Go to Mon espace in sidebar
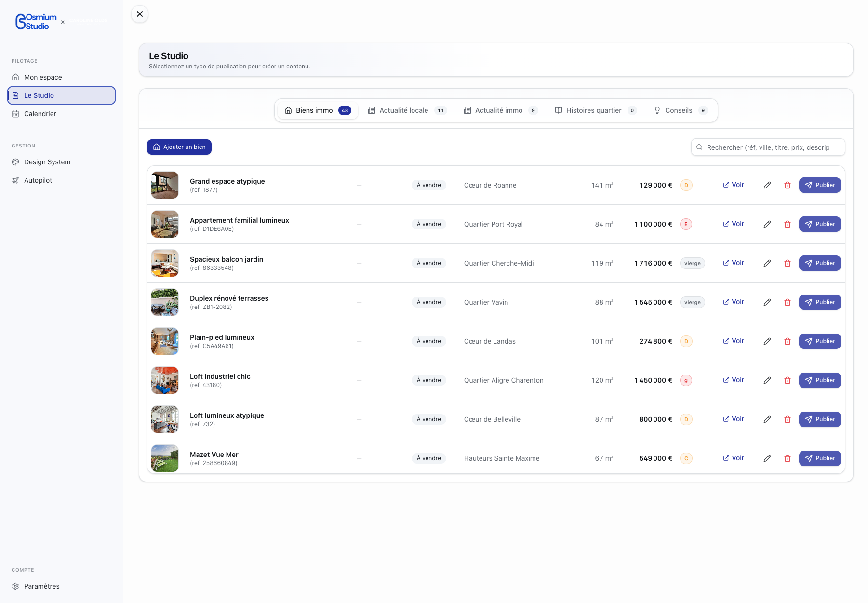 (62, 77)
